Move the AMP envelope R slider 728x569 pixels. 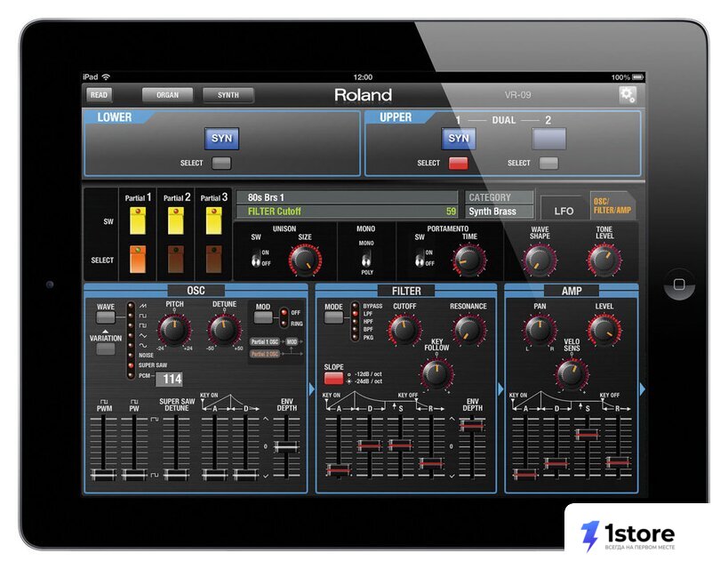(618, 462)
